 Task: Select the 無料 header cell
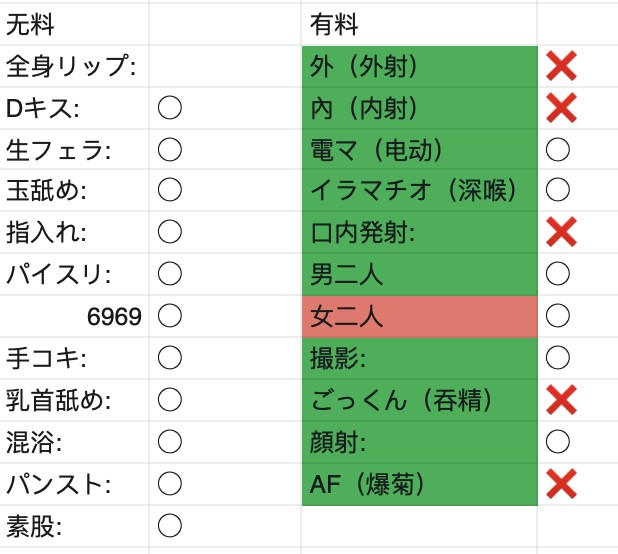point(74,24)
